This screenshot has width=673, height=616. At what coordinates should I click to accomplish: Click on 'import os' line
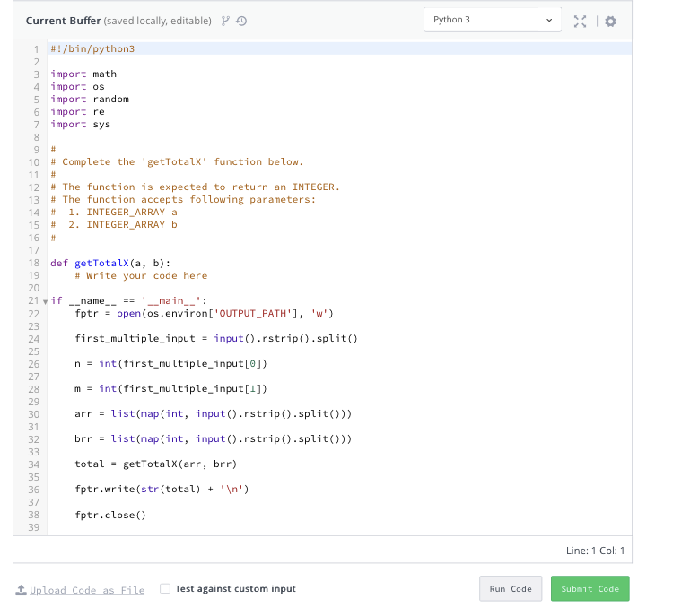[77, 86]
